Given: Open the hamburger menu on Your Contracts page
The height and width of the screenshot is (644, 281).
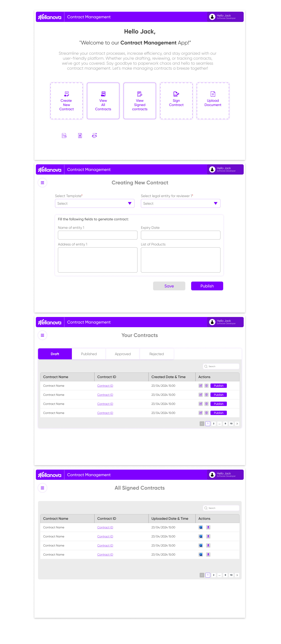Looking at the screenshot, I should [x=42, y=335].
